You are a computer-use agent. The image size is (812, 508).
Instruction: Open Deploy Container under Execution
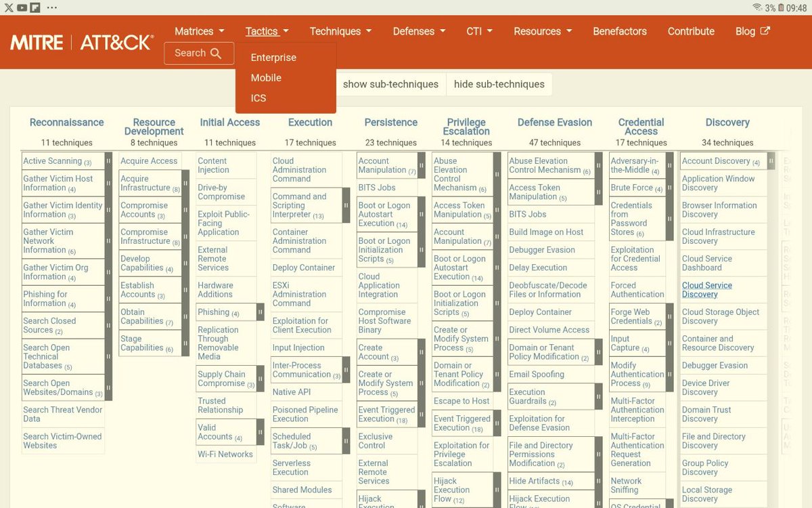tap(304, 268)
